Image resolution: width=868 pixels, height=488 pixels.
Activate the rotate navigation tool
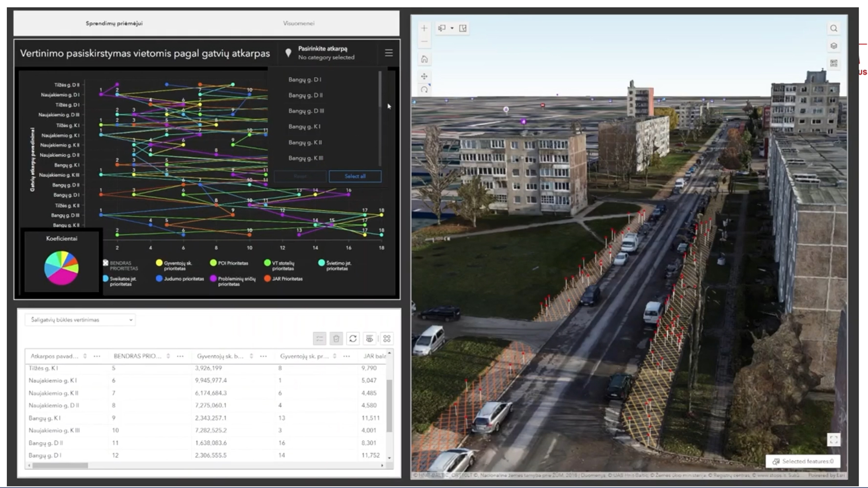pos(424,90)
